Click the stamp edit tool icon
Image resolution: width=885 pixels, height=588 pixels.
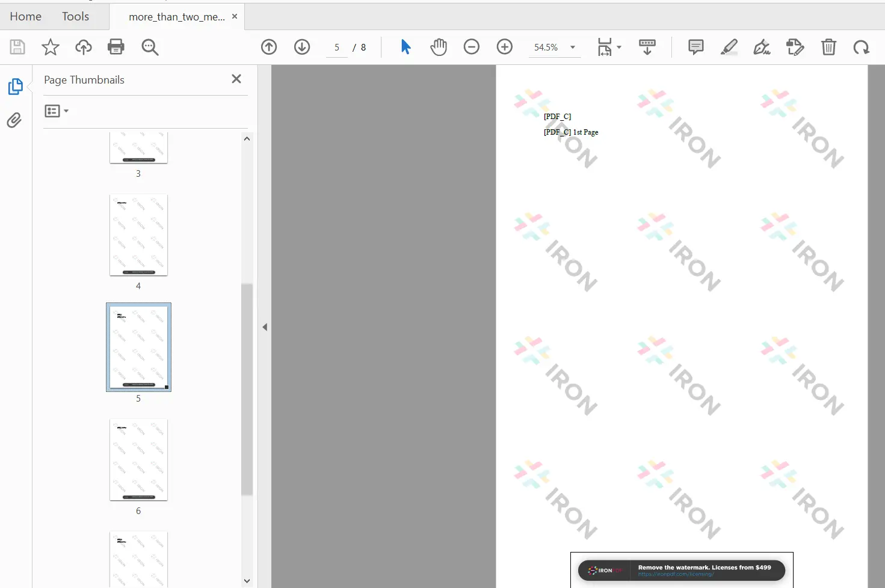(x=795, y=47)
